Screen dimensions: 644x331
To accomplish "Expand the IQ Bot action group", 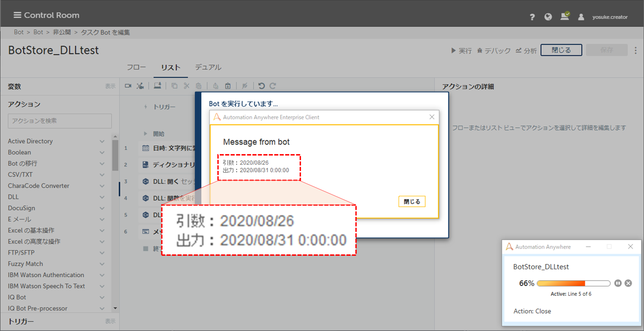I will [102, 297].
